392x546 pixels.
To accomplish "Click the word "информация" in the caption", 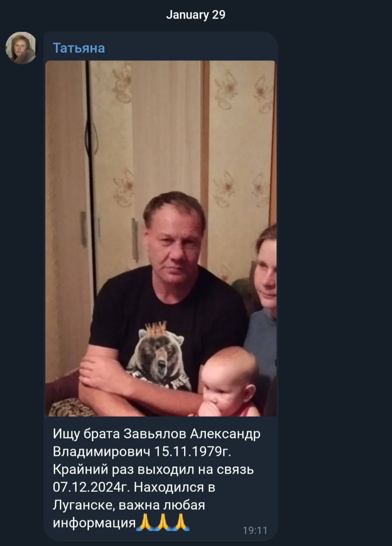I will [x=94, y=523].
